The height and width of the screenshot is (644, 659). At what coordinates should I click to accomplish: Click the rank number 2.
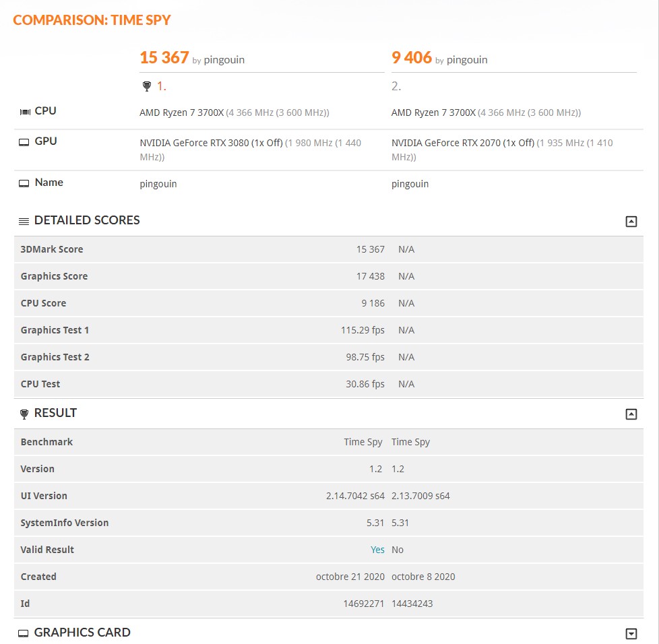396,86
